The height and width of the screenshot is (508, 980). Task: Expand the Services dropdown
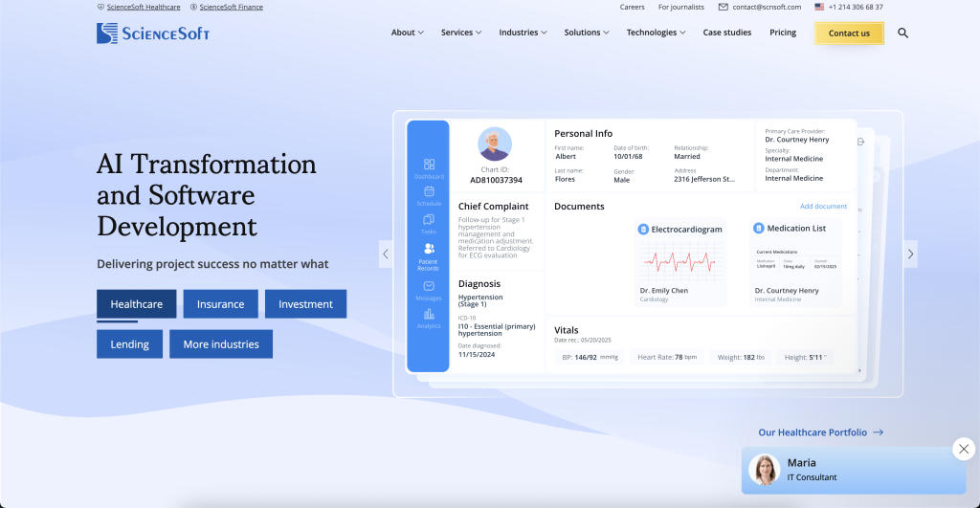click(461, 33)
